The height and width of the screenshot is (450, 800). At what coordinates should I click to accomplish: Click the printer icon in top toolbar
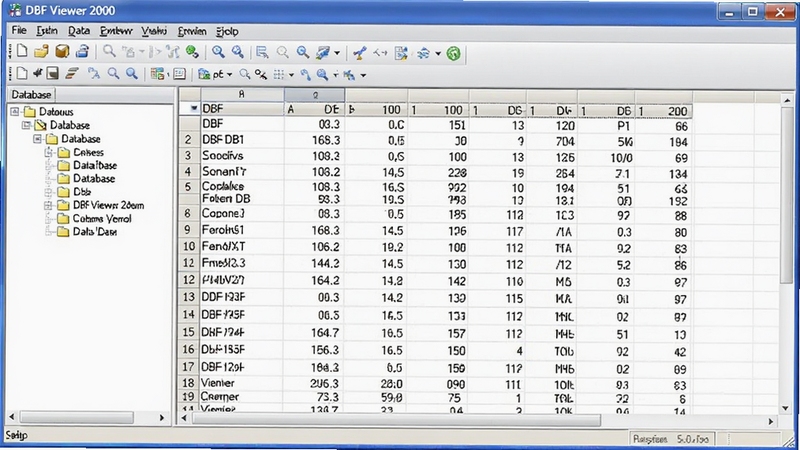(82, 52)
